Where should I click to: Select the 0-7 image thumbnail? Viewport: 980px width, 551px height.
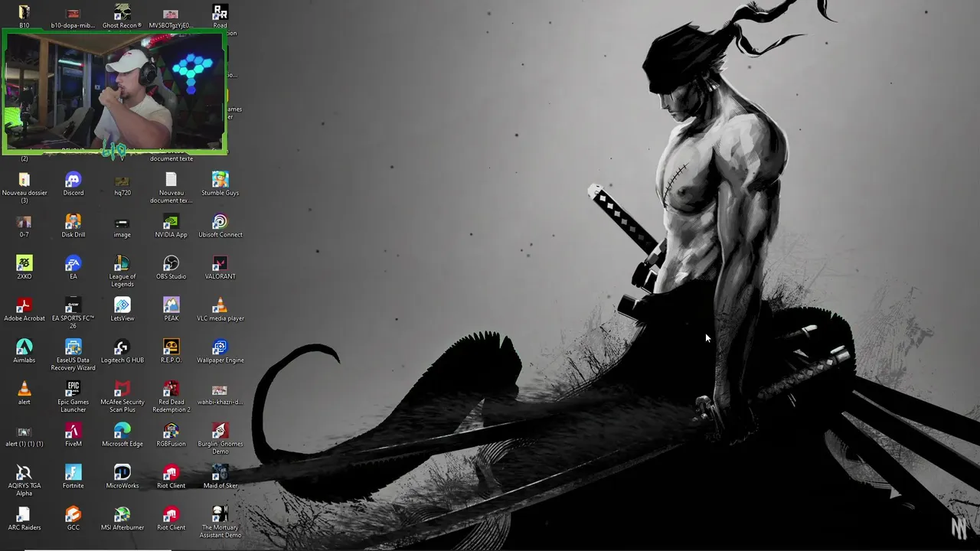[x=24, y=223]
